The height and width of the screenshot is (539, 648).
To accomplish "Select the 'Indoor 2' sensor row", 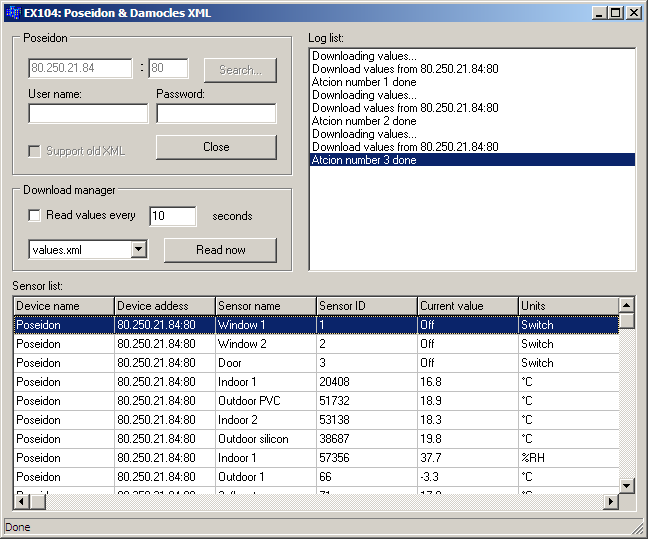I will point(316,420).
